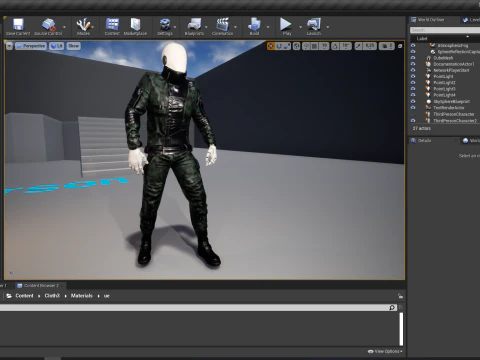Toggle visibility of NetworkPlayerStart
This screenshot has width=480, height=360.
(x=413, y=70)
